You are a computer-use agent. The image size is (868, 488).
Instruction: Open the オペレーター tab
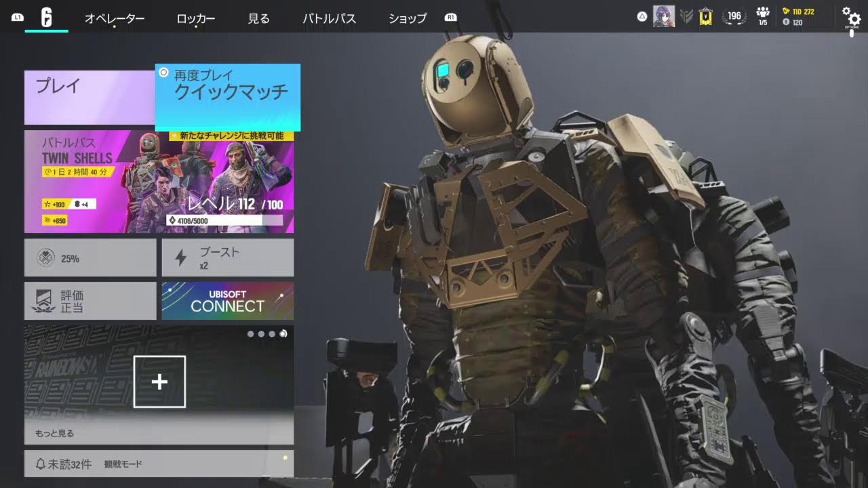point(115,18)
